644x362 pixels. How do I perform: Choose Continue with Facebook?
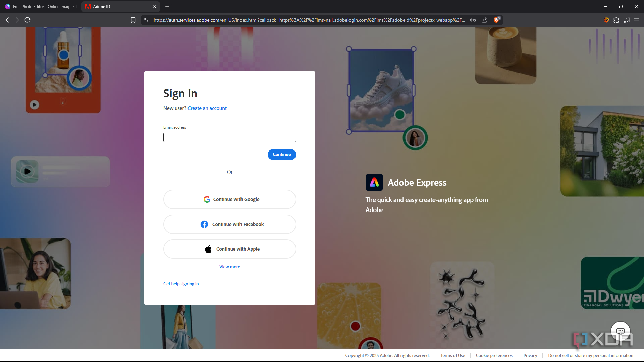(230, 224)
